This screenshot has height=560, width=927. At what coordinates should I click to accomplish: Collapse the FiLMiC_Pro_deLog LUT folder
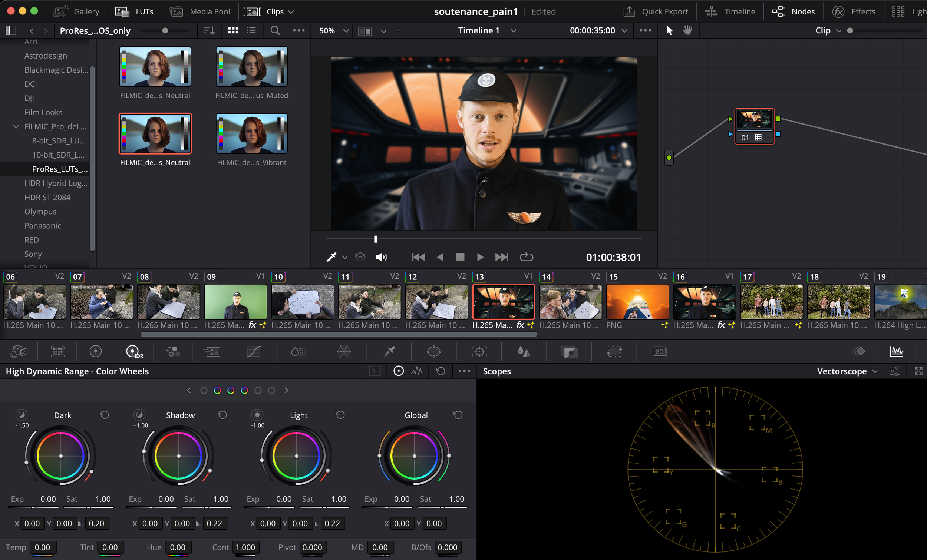tap(16, 127)
